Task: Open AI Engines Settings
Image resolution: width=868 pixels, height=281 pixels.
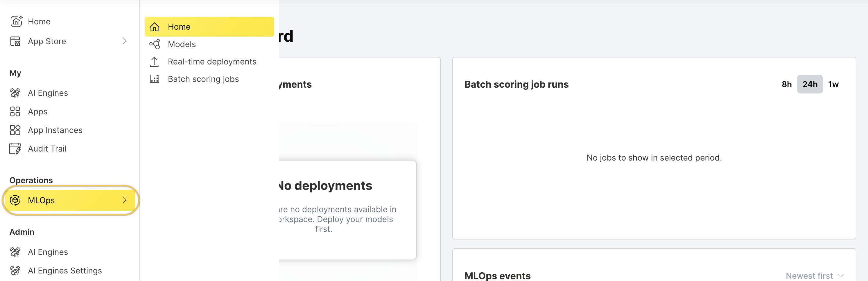Action: (x=69, y=270)
